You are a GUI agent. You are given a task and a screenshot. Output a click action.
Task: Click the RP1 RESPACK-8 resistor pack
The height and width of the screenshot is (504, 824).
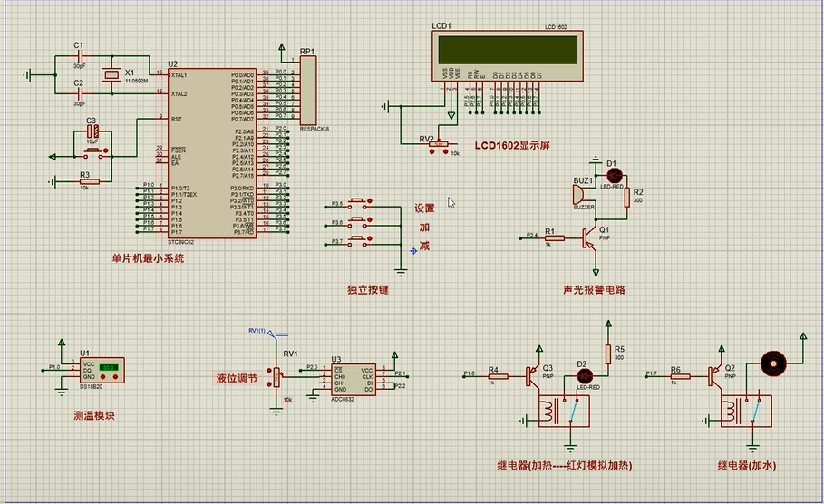(x=308, y=91)
